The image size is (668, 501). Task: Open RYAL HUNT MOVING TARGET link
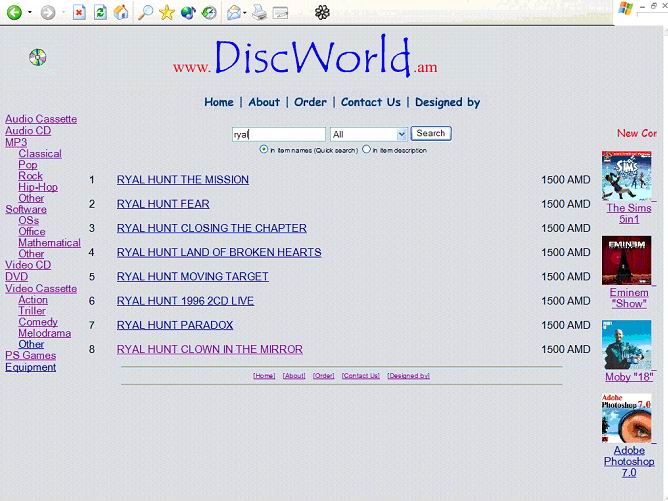click(x=193, y=277)
